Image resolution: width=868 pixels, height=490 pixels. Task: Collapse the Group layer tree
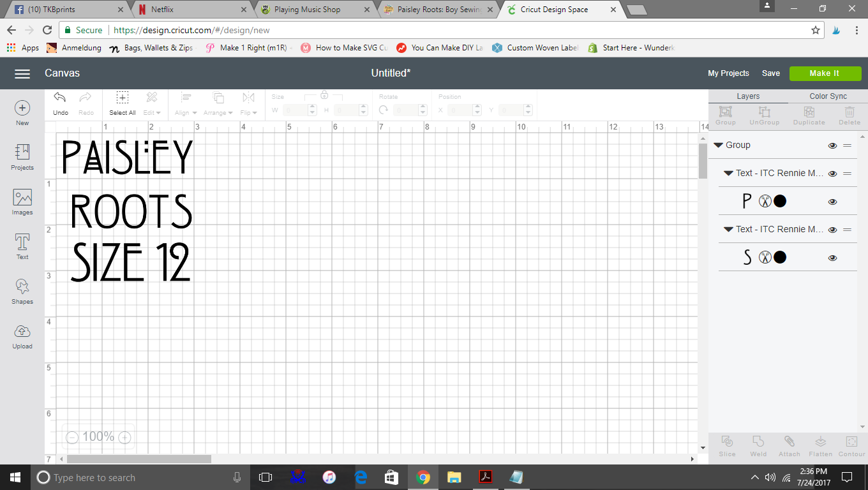718,145
